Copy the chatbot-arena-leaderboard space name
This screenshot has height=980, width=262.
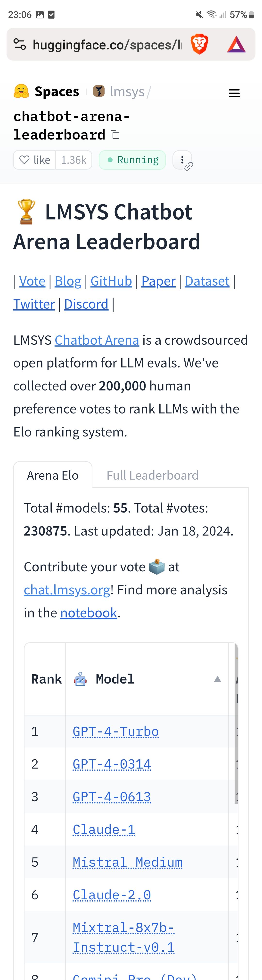coord(115,135)
